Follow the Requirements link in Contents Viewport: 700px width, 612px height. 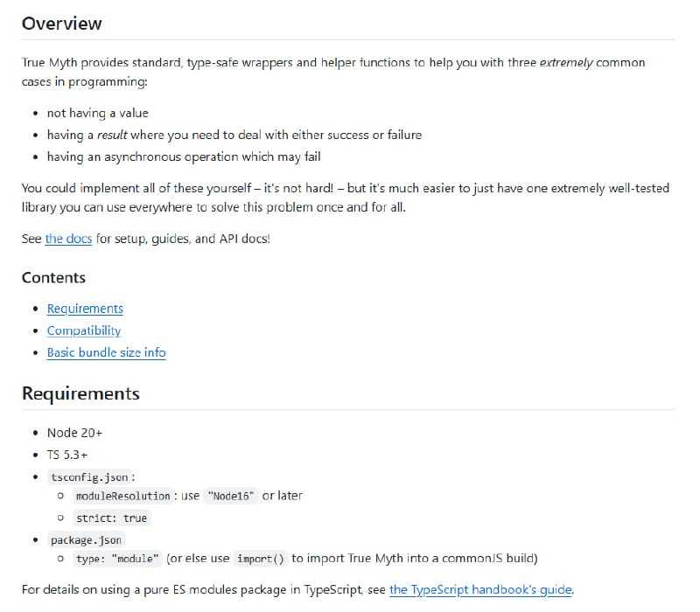[x=85, y=309]
